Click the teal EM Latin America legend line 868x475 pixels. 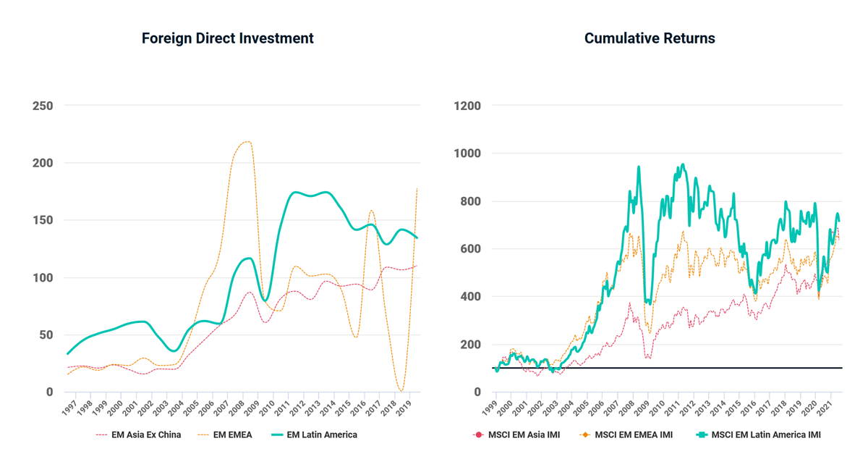276,435
